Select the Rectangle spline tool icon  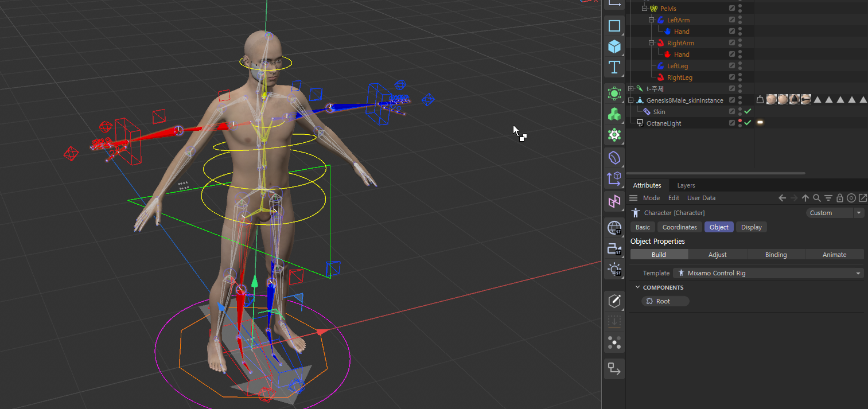pyautogui.click(x=614, y=26)
